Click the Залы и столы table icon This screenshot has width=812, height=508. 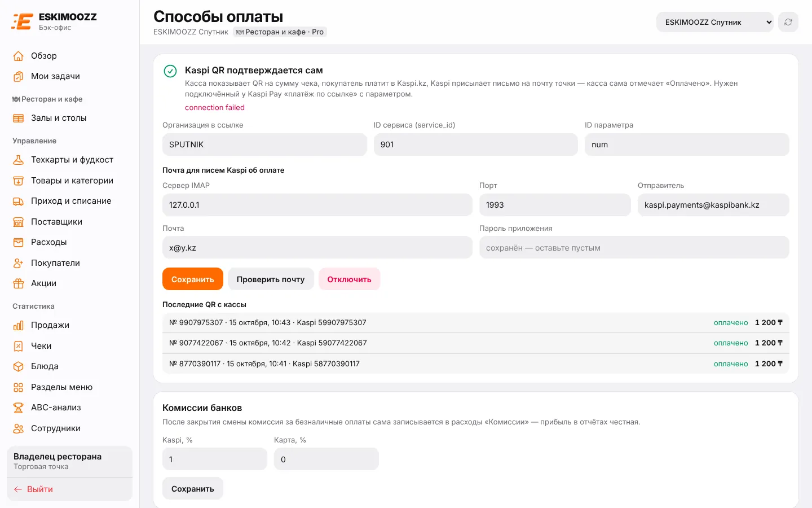click(x=19, y=118)
